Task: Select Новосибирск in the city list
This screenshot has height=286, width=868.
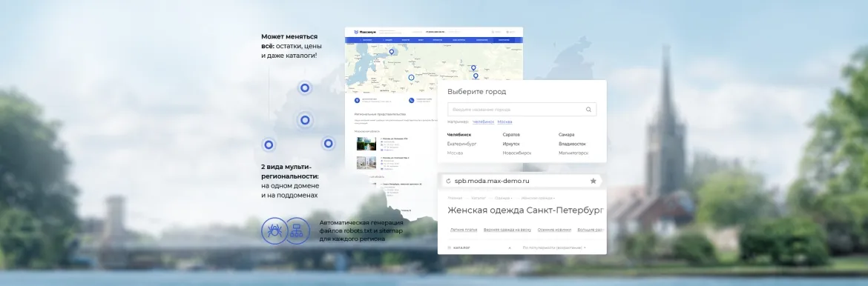Action: coord(517,153)
